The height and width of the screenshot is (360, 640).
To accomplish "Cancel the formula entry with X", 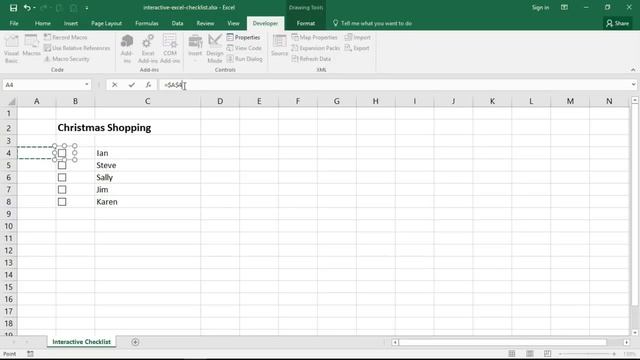I will point(115,85).
